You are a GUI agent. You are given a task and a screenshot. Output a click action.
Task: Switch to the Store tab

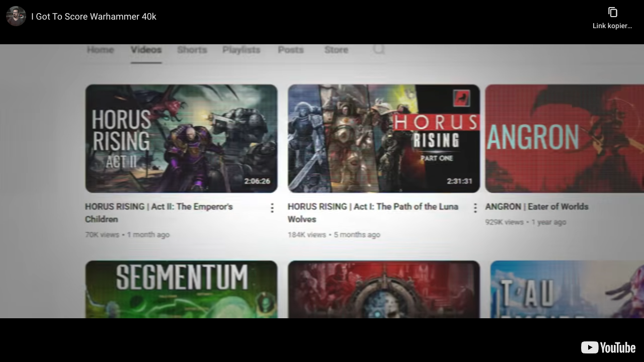336,50
